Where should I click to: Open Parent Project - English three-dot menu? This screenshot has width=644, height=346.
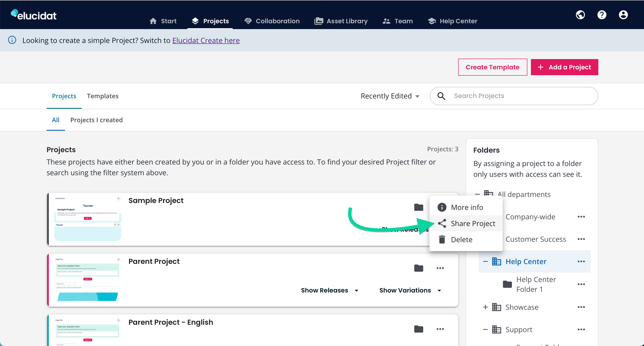tap(440, 329)
